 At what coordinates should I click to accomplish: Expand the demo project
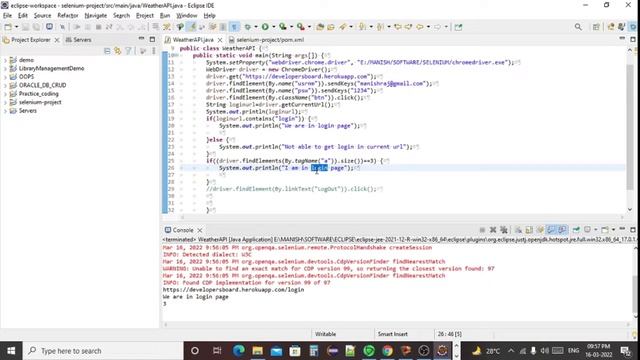(x=5, y=60)
